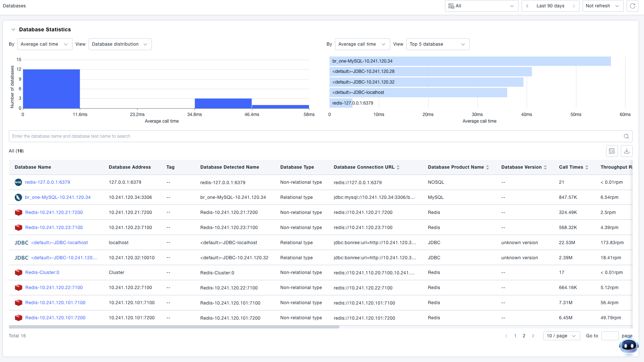The width and height of the screenshot is (644, 362).
Task: Open table column settings icon
Action: pyautogui.click(x=612, y=151)
